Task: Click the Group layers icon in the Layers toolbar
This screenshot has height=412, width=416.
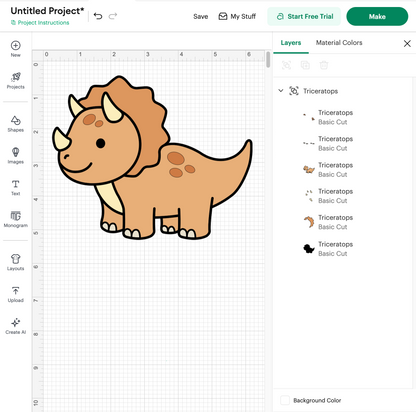Action: (x=286, y=65)
